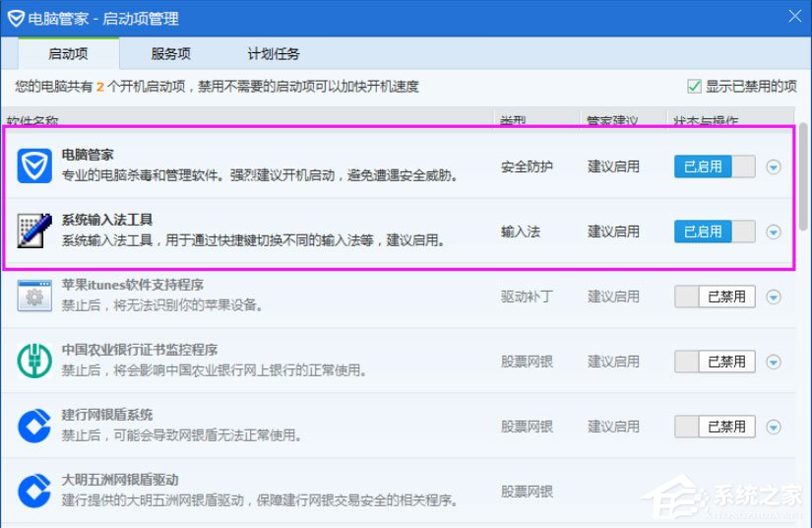Click the 输入法 type cell
Viewport: 812px width, 528px height.
[521, 231]
